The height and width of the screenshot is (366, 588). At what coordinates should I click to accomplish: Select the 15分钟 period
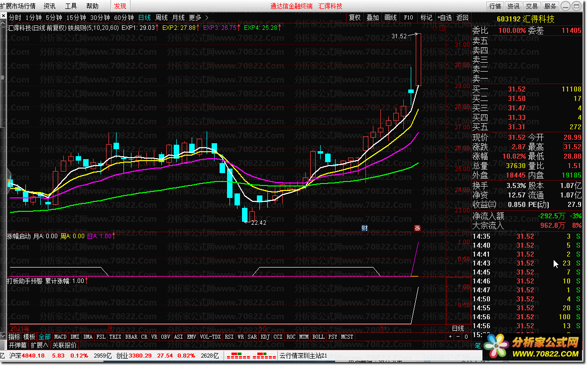click(x=76, y=17)
